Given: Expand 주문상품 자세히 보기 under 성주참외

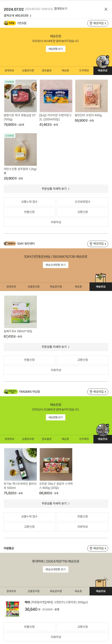Looking at the screenshot, I should 56,189.
